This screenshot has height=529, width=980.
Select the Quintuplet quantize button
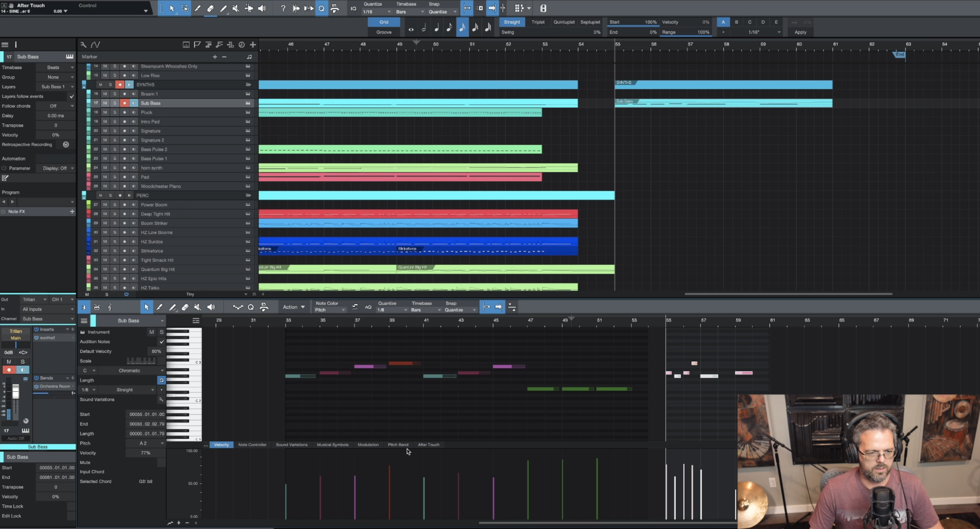click(x=564, y=22)
